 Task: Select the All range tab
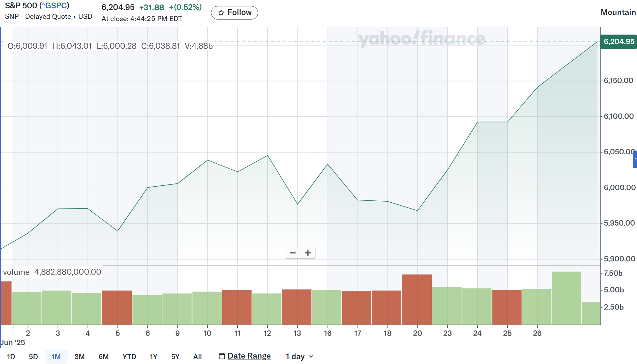point(198,357)
